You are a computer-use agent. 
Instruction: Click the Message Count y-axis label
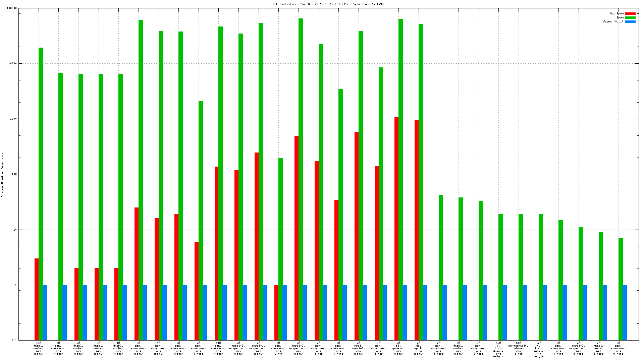tap(2, 174)
